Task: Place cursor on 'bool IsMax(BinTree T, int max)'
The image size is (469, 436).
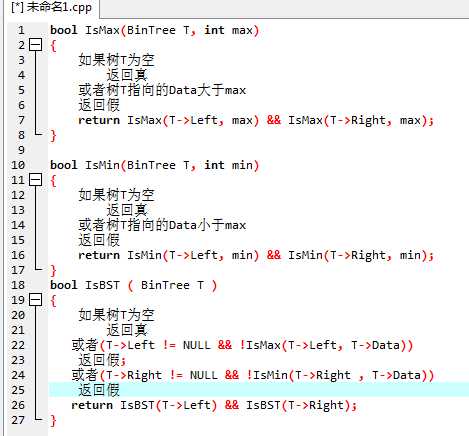Action: 154,30
